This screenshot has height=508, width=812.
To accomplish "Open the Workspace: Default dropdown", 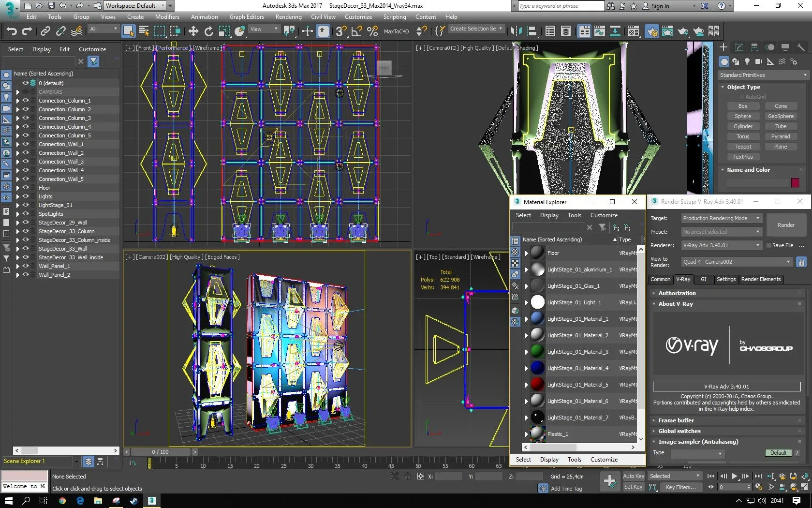I will tap(134, 6).
